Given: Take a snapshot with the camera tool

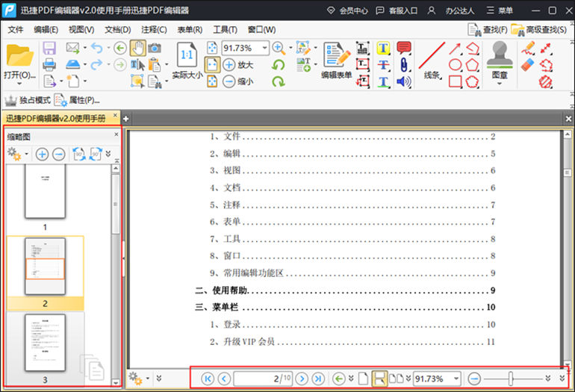Looking at the screenshot, I should (155, 48).
